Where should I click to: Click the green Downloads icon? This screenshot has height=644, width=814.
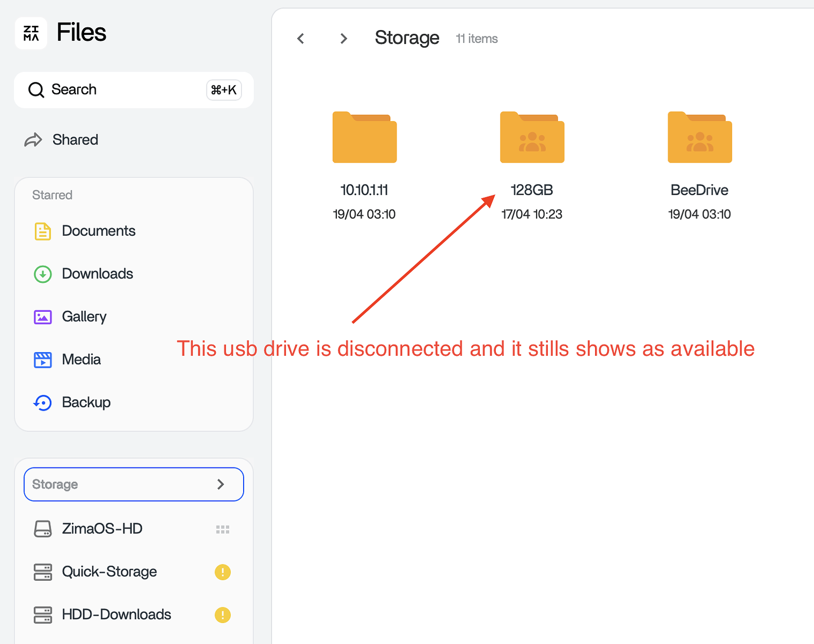pyautogui.click(x=43, y=274)
